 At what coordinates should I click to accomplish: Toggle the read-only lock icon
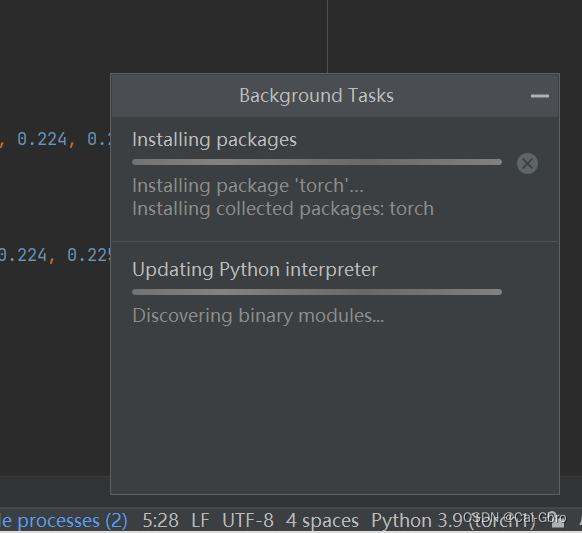pyautogui.click(x=557, y=520)
